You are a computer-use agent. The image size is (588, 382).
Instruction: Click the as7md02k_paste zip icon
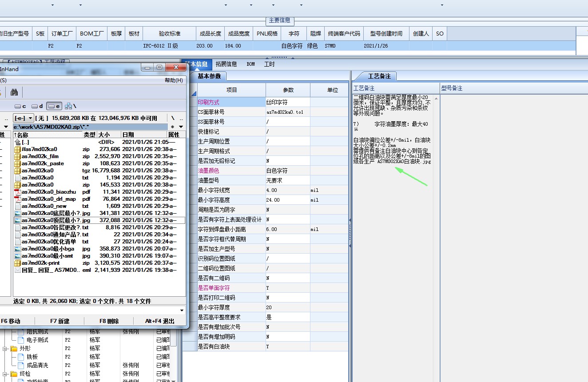tap(17, 163)
